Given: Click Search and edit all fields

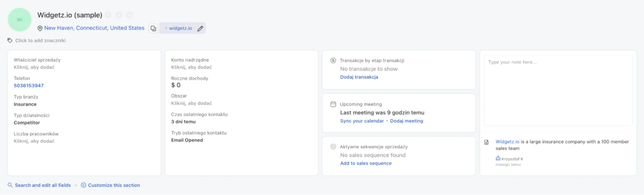Looking at the screenshot, I should point(43,185).
